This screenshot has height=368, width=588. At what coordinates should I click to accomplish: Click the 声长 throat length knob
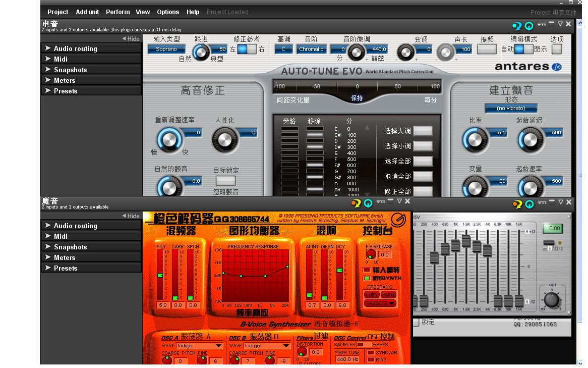pos(445,52)
